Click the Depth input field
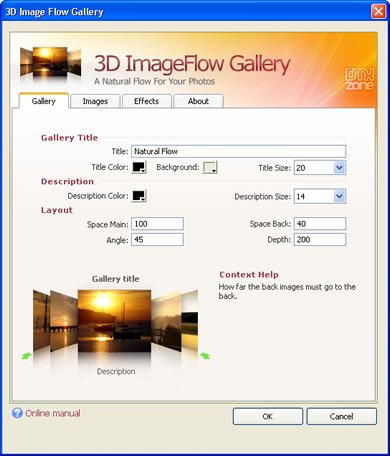This screenshot has height=456, width=390. pos(320,239)
